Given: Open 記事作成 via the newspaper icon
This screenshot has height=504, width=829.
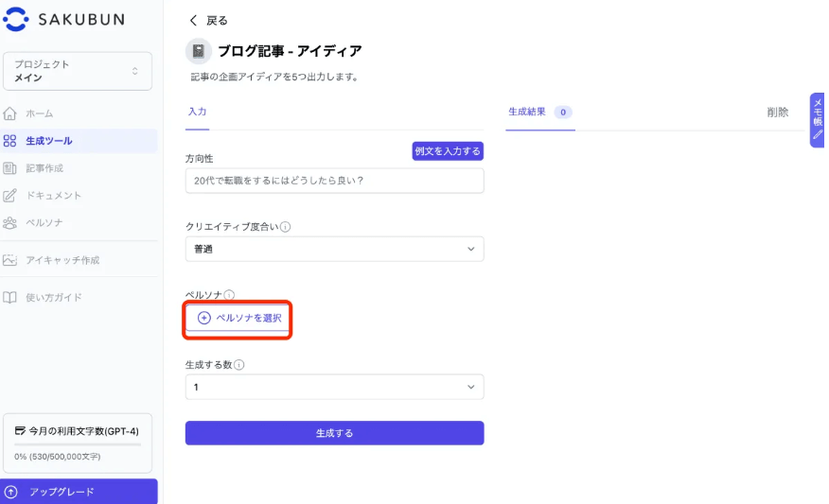Looking at the screenshot, I should coord(9,168).
